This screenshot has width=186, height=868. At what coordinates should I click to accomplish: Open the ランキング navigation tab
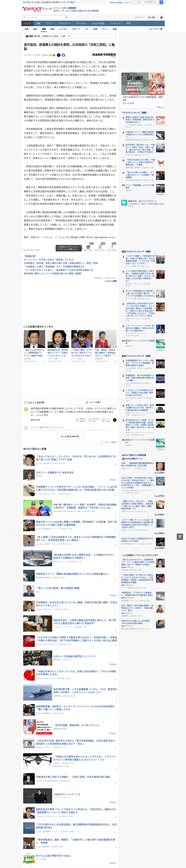coord(115,23)
